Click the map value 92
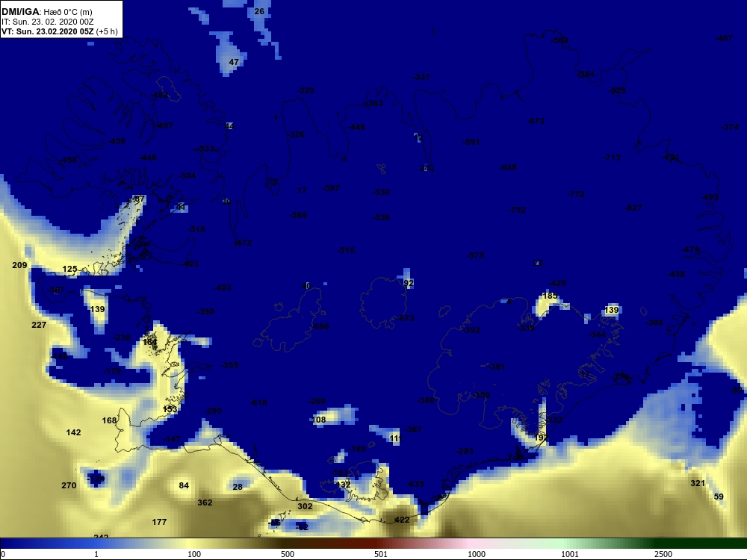This screenshot has height=560, width=747. coord(409,283)
